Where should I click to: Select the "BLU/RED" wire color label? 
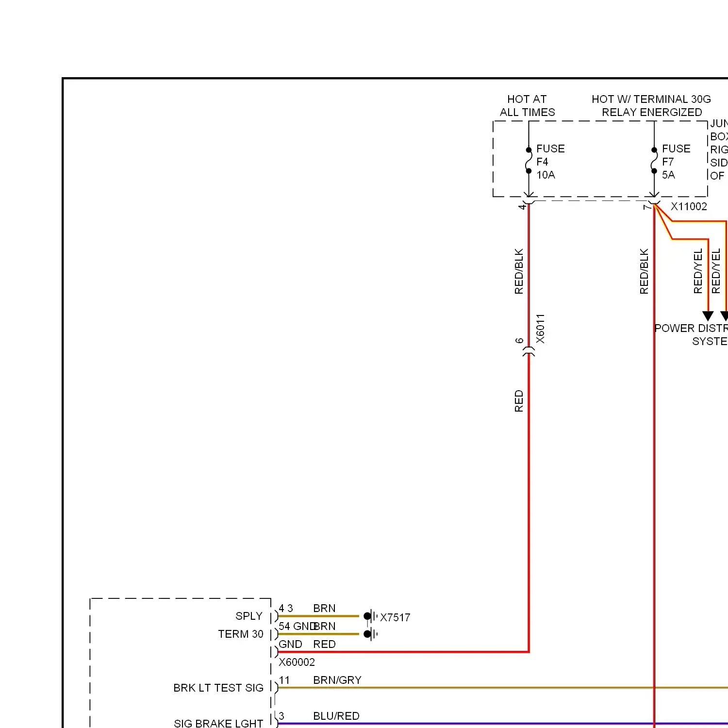(x=336, y=716)
